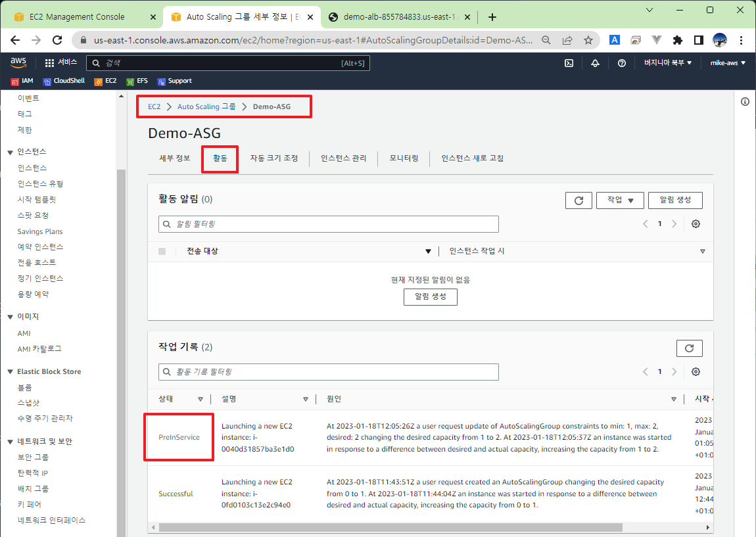The width and height of the screenshot is (756, 537).
Task: Open the 활동 알림 settings gear
Action: pos(696,223)
